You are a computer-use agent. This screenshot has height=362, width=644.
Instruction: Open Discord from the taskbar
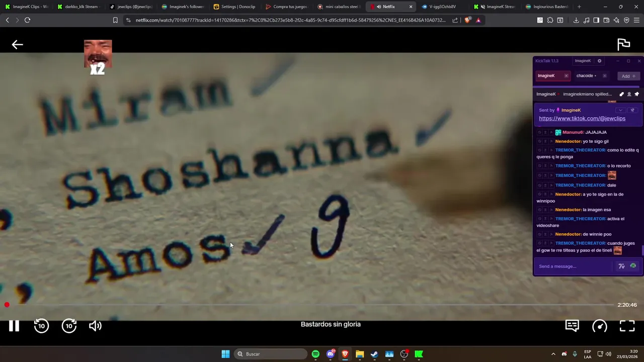point(331,354)
